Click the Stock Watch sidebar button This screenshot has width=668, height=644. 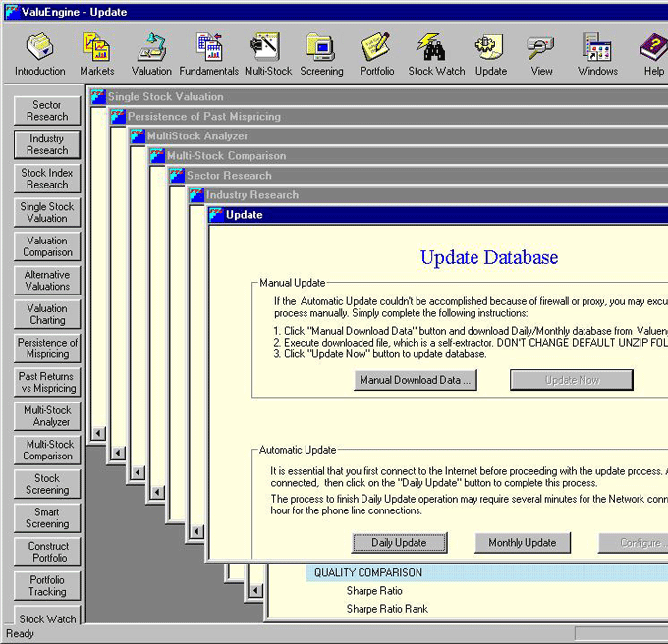click(x=47, y=616)
